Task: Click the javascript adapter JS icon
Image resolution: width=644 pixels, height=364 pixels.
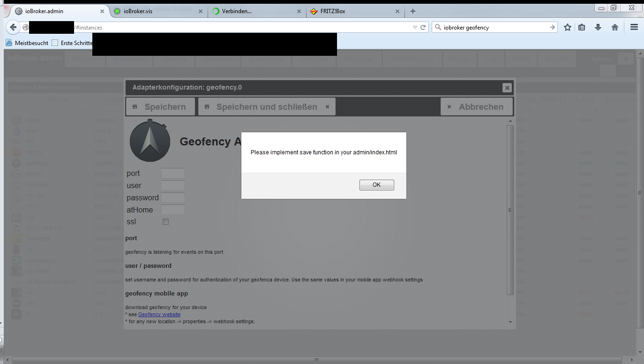Action: (x=17, y=239)
